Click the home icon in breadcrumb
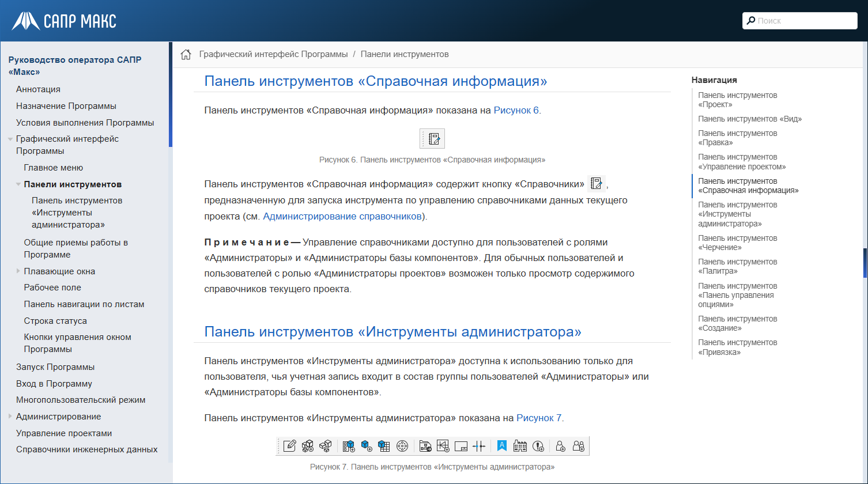 (186, 55)
